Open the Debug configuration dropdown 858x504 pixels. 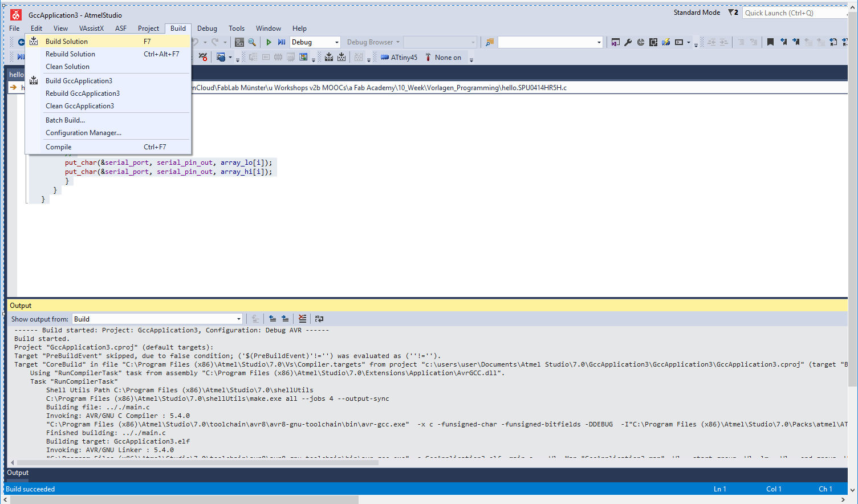click(315, 42)
